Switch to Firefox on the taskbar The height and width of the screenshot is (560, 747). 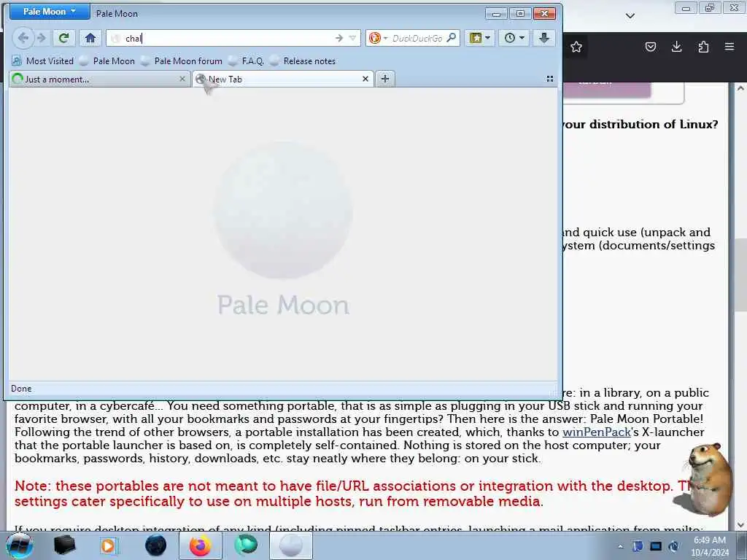[x=201, y=545]
